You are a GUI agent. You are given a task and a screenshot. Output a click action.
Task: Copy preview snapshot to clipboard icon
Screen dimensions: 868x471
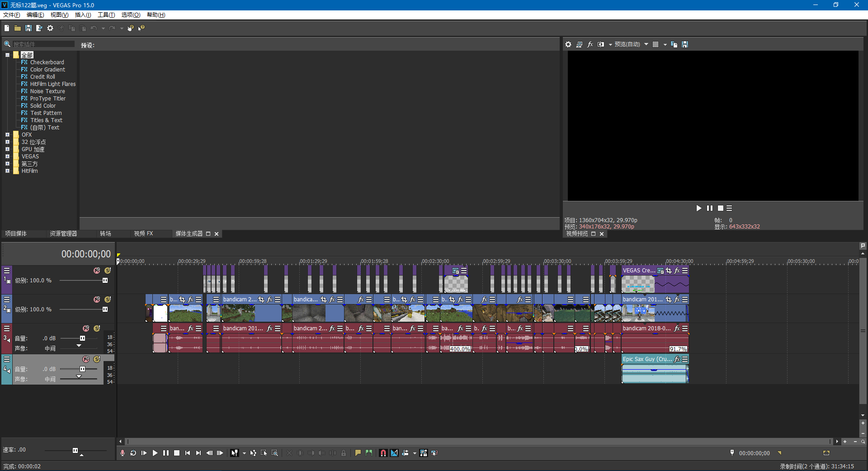pyautogui.click(x=674, y=44)
